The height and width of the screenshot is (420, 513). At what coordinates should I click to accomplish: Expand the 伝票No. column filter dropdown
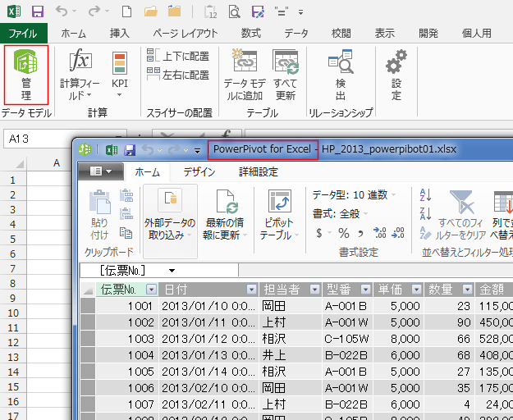point(152,290)
